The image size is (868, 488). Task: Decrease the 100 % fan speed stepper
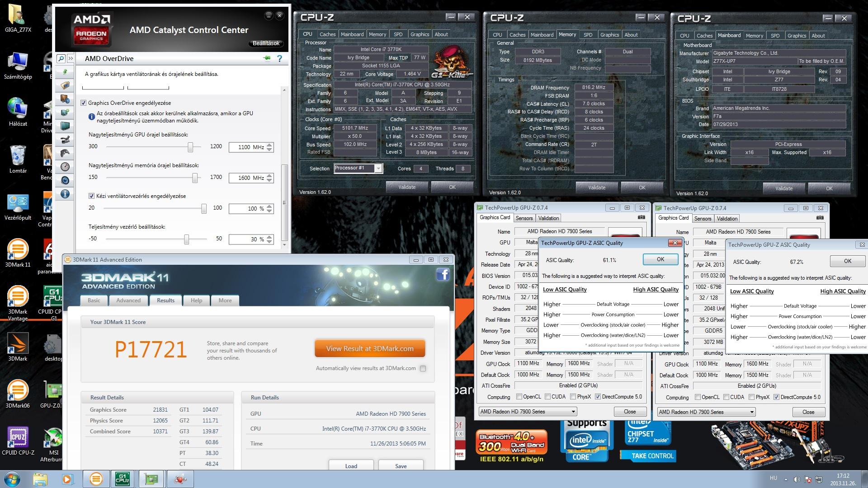pyautogui.click(x=270, y=211)
